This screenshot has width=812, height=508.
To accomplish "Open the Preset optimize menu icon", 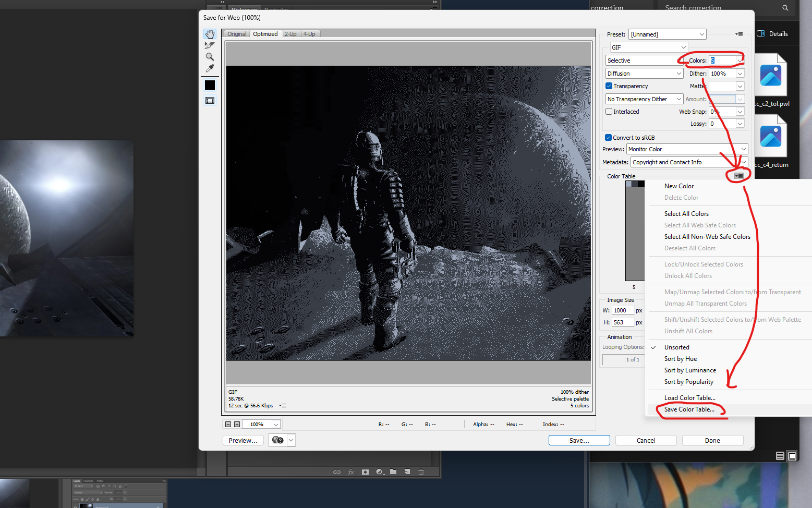I will 739,34.
